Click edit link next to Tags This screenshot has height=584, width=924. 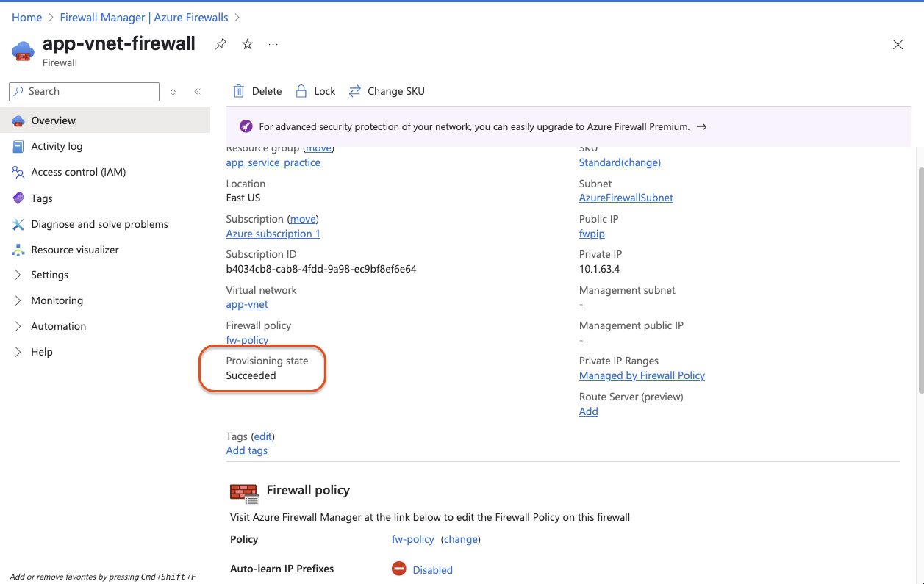pos(263,436)
